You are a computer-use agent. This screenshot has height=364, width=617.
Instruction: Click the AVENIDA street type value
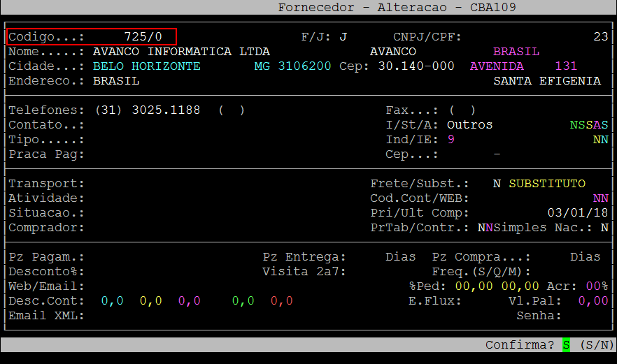[x=497, y=66]
